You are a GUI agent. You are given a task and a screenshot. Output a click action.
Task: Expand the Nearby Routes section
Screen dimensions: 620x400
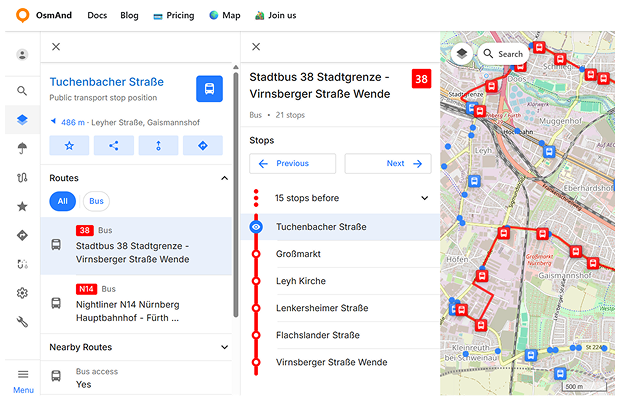(x=224, y=347)
